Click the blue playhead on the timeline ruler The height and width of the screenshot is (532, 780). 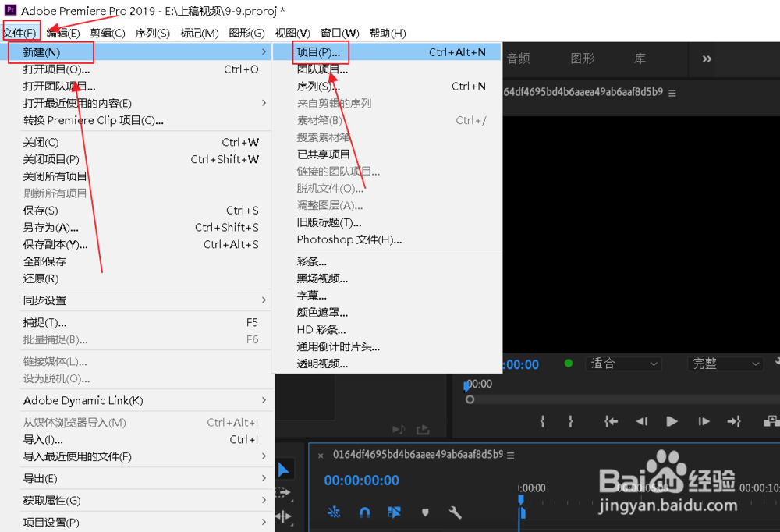coord(521,500)
